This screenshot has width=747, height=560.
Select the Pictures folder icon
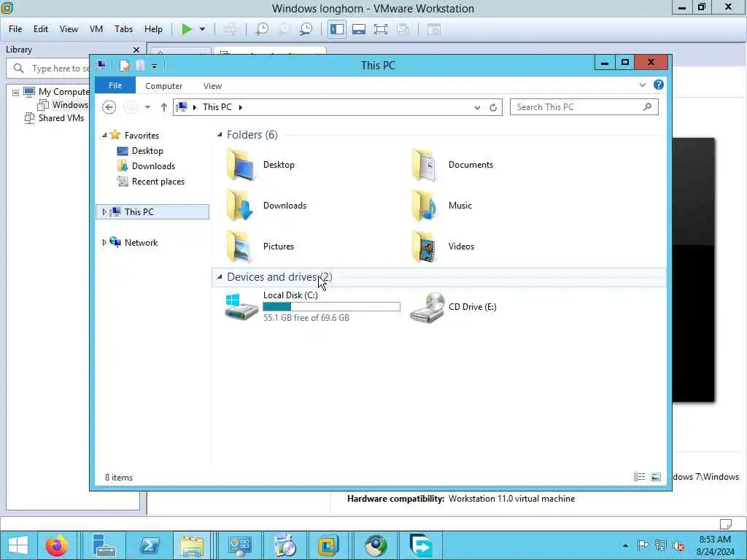239,246
